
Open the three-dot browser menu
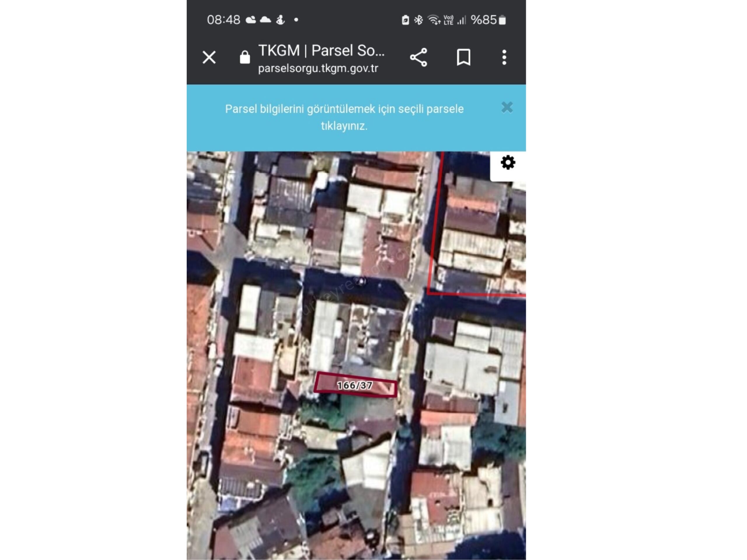click(504, 57)
